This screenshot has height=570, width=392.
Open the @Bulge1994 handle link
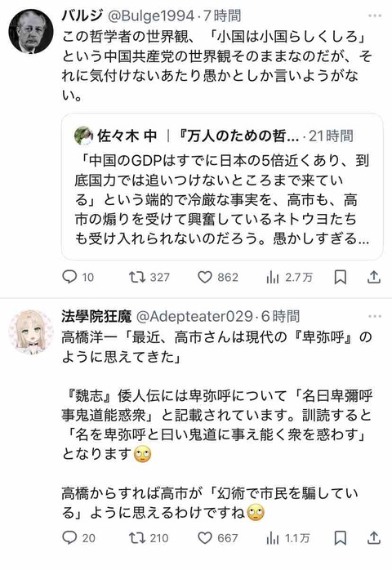coord(150,16)
